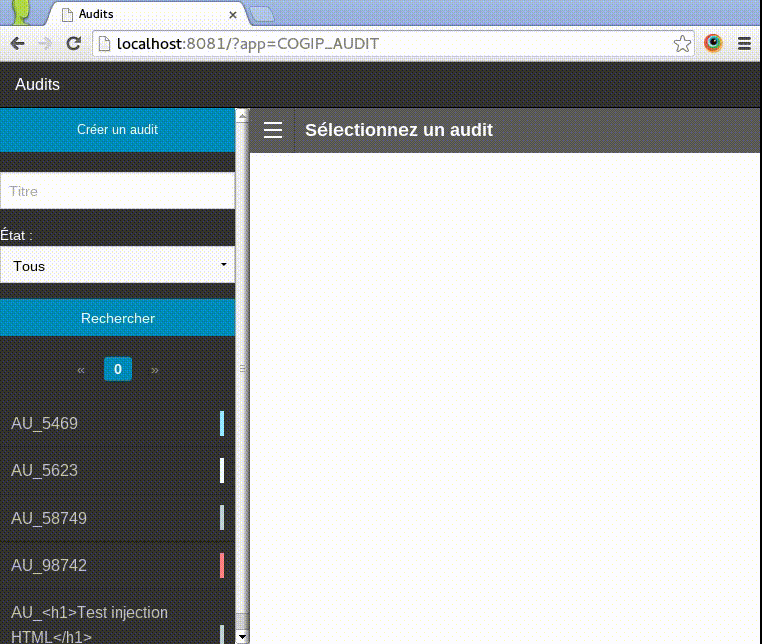
Task: Select the Audits browser tab
Action: point(148,14)
